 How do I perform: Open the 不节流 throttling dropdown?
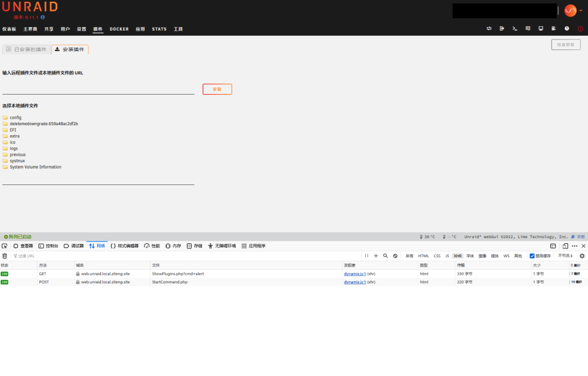coord(565,256)
